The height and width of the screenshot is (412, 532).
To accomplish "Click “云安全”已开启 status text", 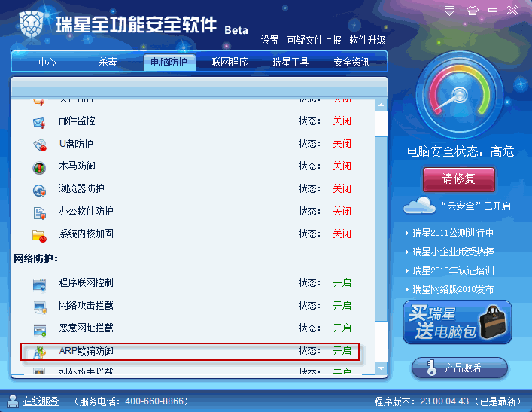I will (x=476, y=206).
